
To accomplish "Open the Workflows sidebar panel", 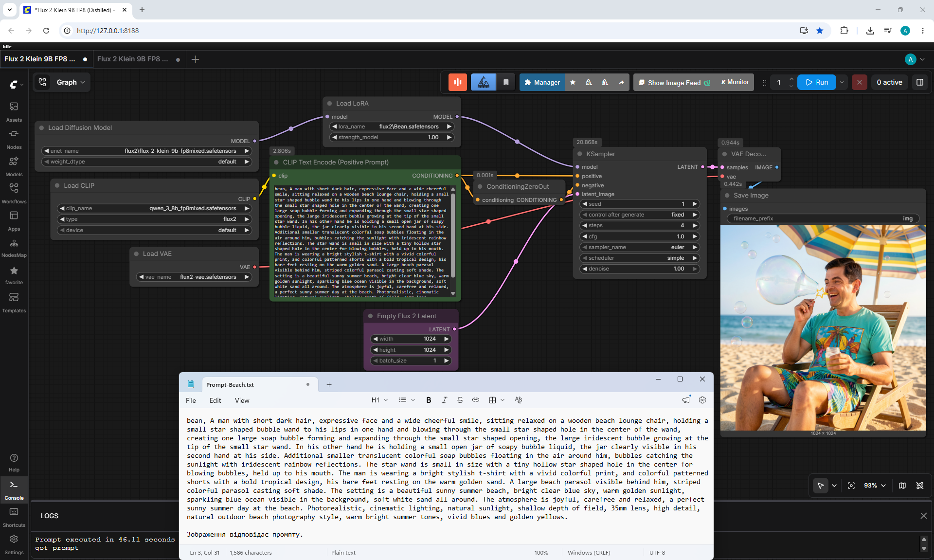I will coord(14,193).
